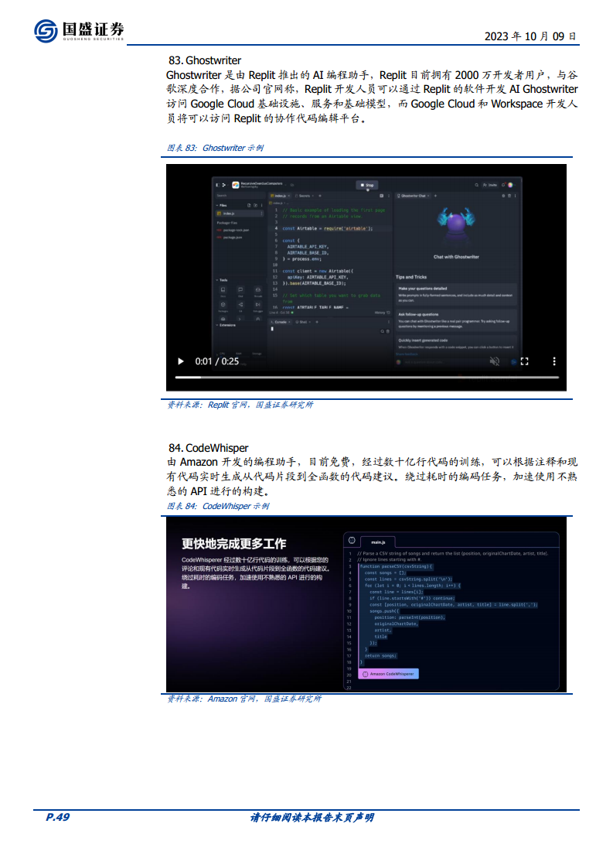Image resolution: width=613 pixels, height=868 pixels.
Task: Add a new editor tab with plus
Action: click(x=320, y=196)
